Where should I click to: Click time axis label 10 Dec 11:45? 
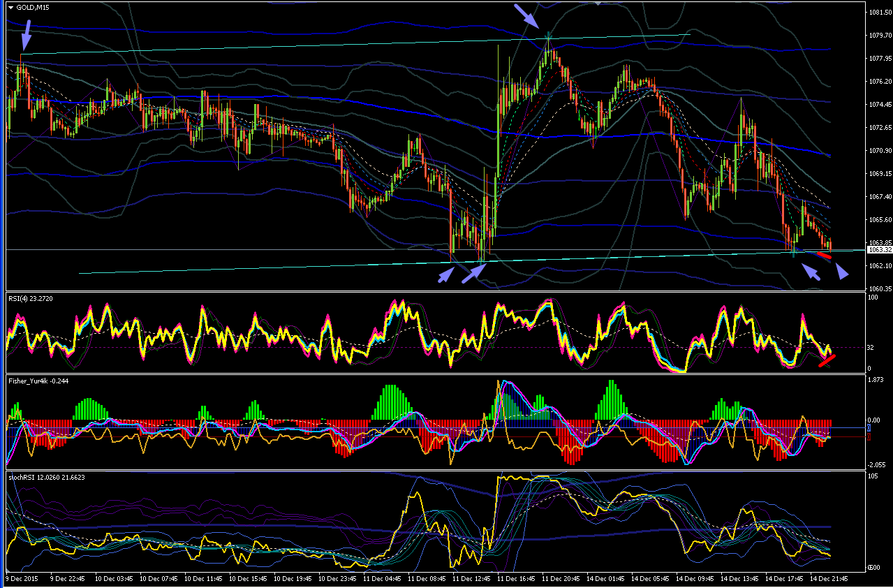click(x=204, y=579)
